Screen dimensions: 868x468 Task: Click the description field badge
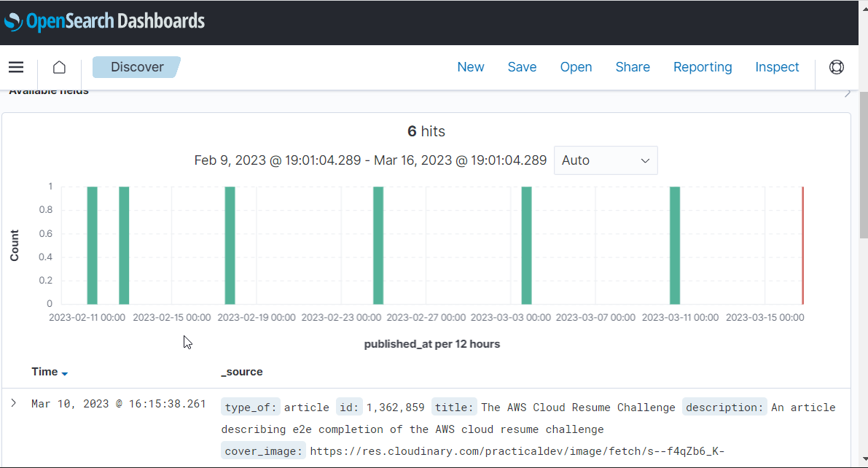pos(724,407)
